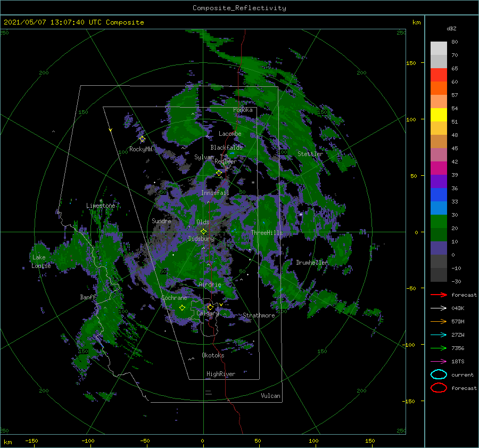479x448 pixels.
Task: Click the Sundre city label
Action: coord(161,221)
